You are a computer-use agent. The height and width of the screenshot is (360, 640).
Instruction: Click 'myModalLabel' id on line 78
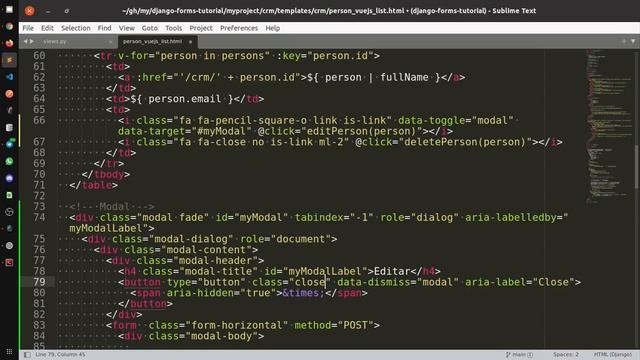pyautogui.click(x=325, y=271)
